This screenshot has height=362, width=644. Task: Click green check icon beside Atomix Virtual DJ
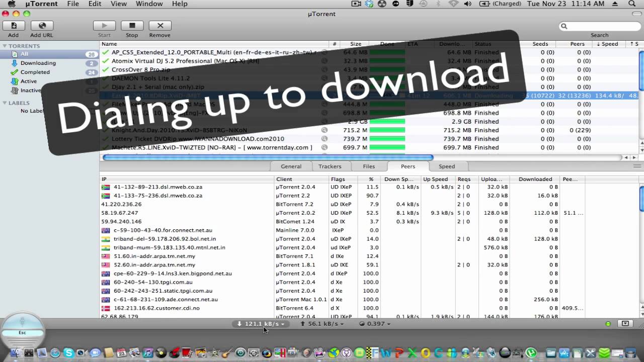coord(106,61)
